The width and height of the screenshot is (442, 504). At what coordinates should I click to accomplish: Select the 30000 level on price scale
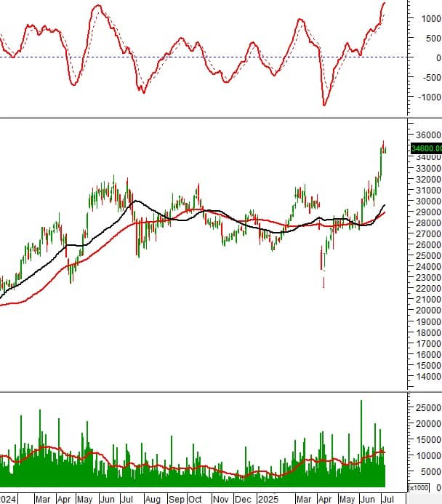click(x=428, y=201)
